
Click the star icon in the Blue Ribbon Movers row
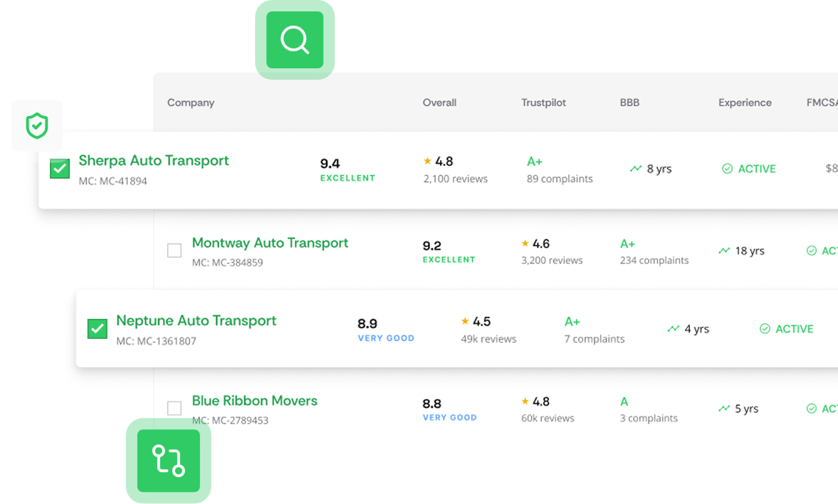coord(525,401)
